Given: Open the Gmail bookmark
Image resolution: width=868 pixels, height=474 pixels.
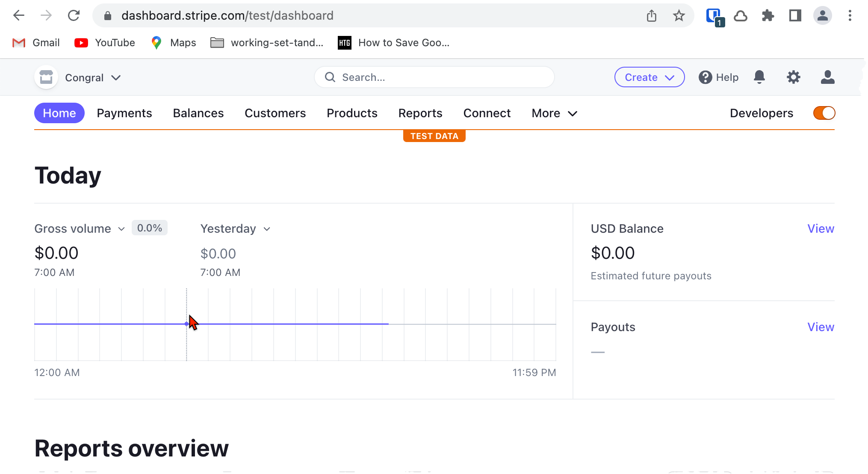Looking at the screenshot, I should pos(36,42).
